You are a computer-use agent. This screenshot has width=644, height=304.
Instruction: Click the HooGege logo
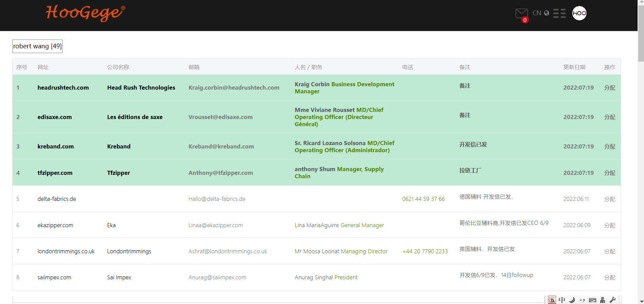86,13
